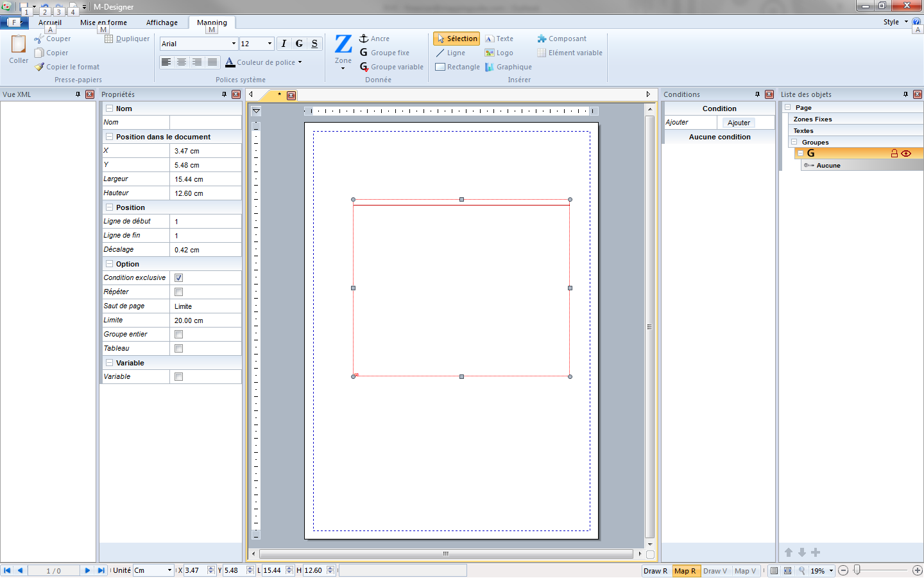Enable the Répéter option
924x578 pixels.
pos(178,292)
